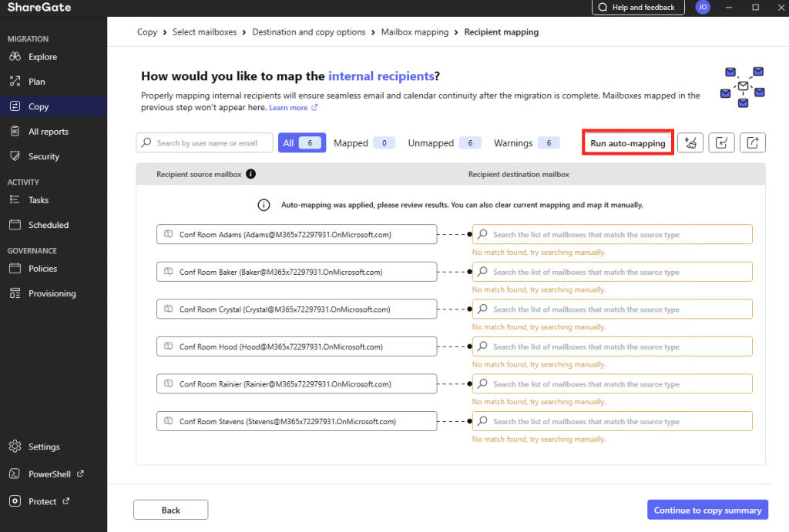This screenshot has height=532, width=789.
Task: Select Conf Room Hood source mailbox row
Action: pos(297,346)
